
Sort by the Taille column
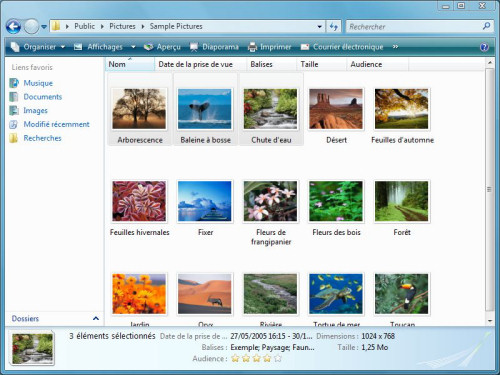click(321, 64)
